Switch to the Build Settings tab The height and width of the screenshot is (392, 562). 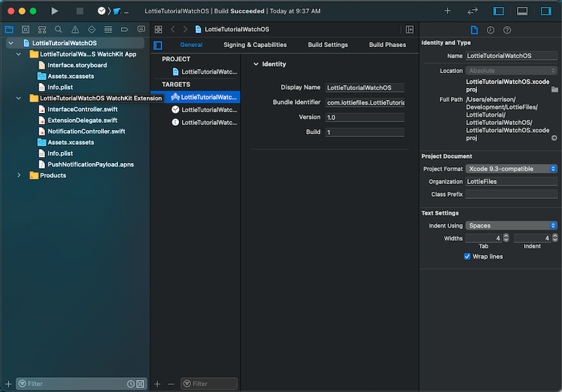tap(327, 45)
